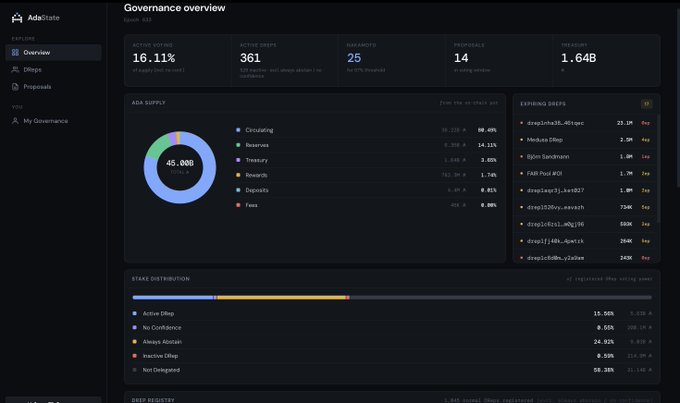Open the Proposals 14 stat card

499,61
